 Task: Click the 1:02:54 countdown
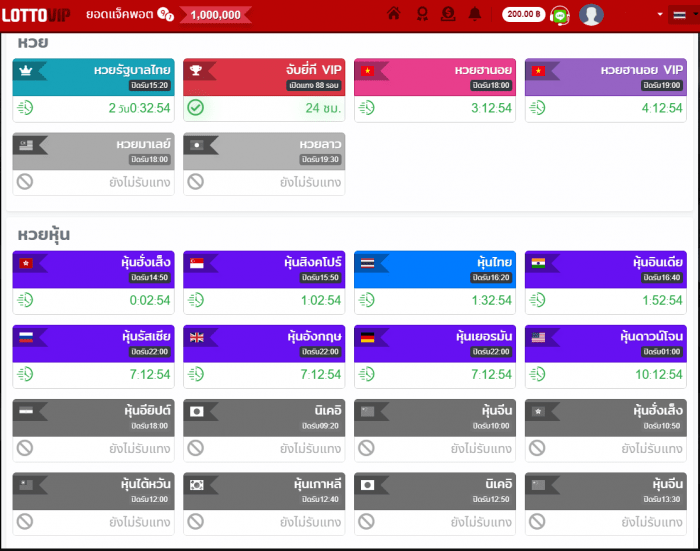pyautogui.click(x=321, y=300)
